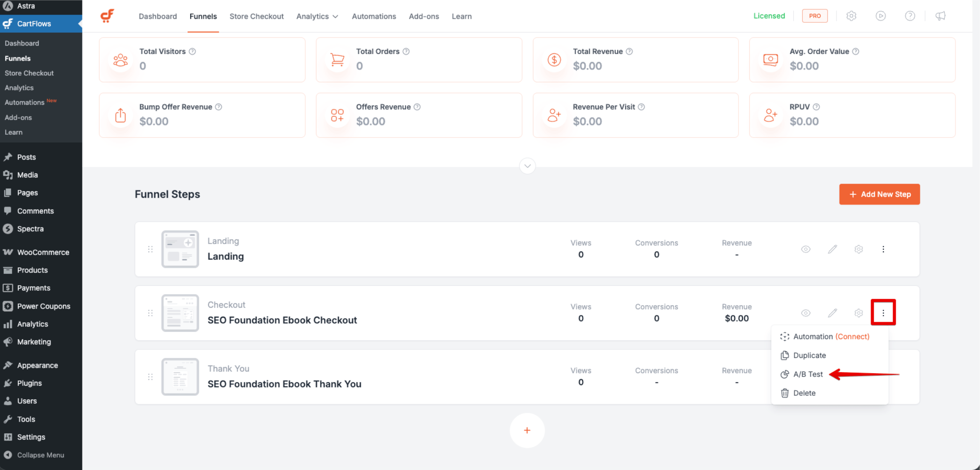Screen dimensions: 980x470
Task: Click the CartFlows logo in the header
Action: coord(108,16)
